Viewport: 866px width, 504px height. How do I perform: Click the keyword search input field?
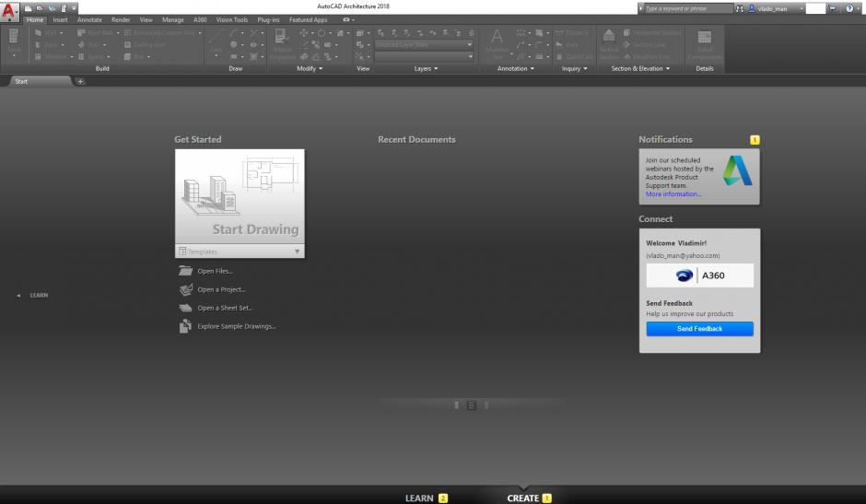[689, 8]
